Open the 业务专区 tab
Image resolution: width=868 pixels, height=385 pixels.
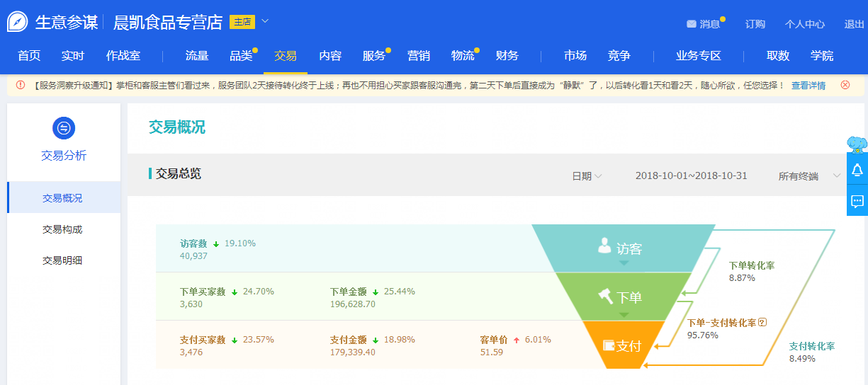tap(699, 55)
